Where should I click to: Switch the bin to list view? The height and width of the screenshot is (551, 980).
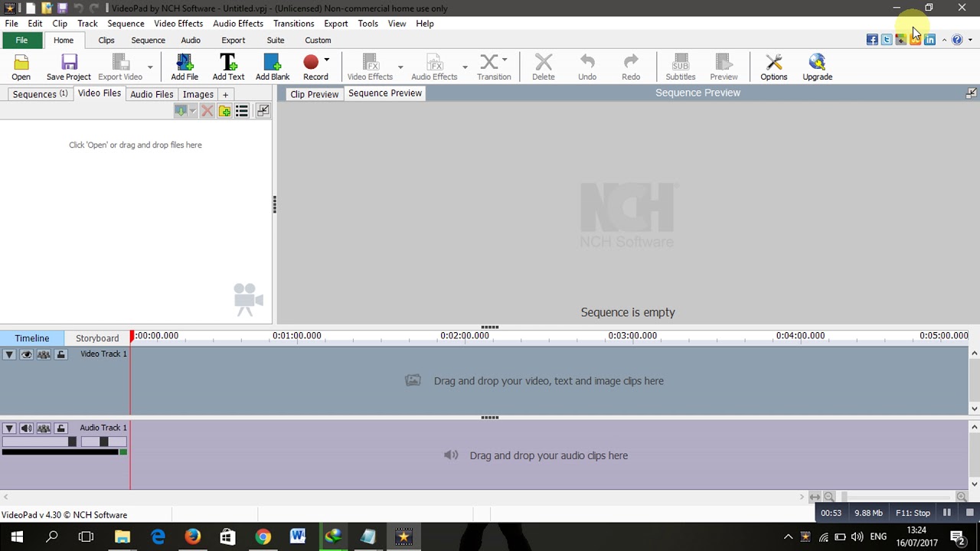pyautogui.click(x=241, y=111)
